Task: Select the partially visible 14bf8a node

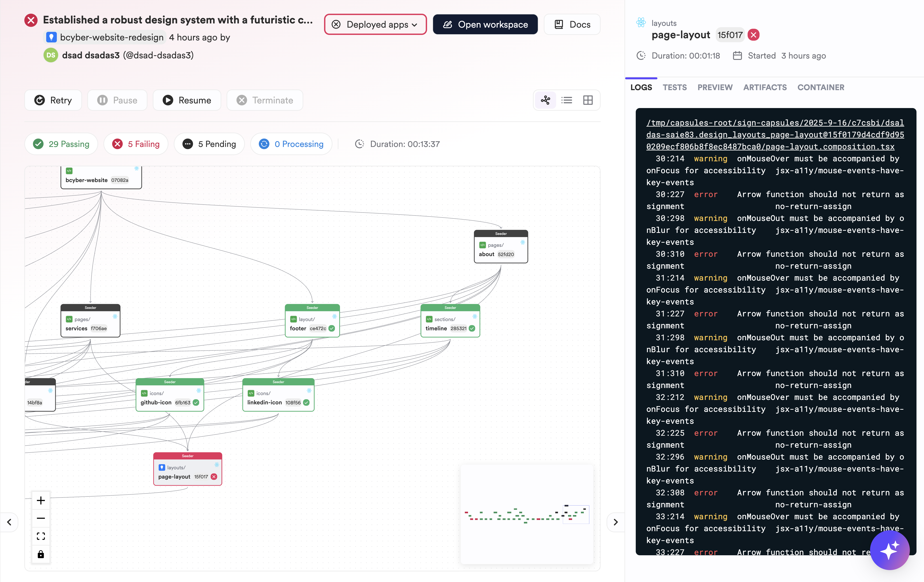Action: (40, 395)
